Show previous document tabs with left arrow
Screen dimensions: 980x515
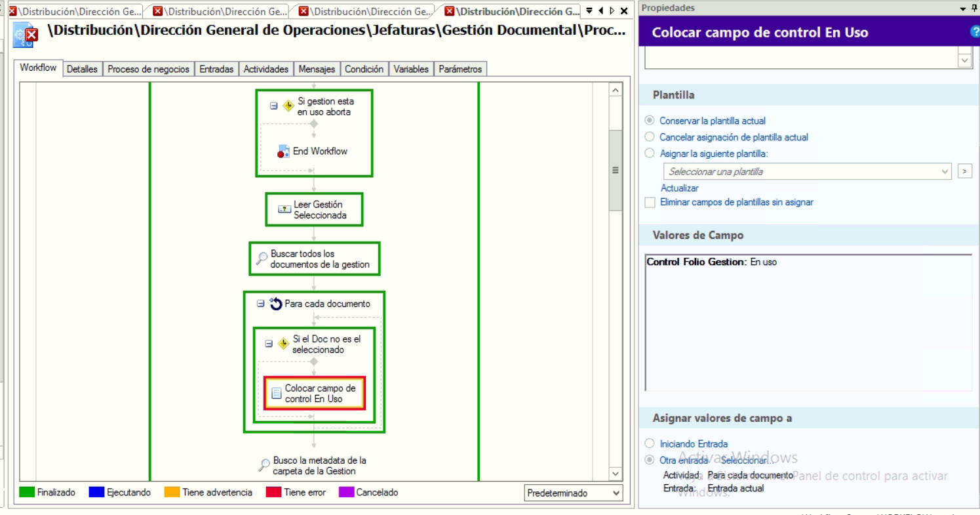point(601,11)
